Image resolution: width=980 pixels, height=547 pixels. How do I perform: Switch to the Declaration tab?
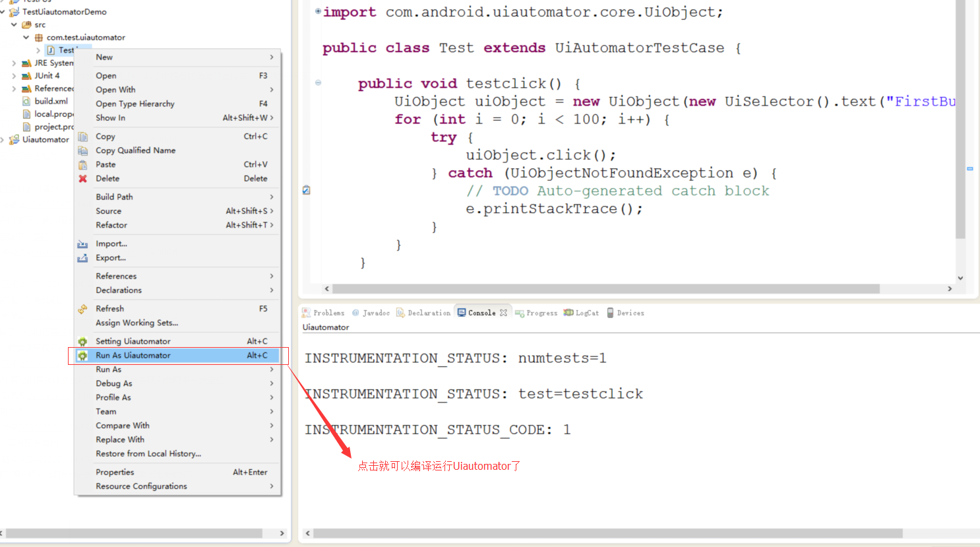(423, 313)
